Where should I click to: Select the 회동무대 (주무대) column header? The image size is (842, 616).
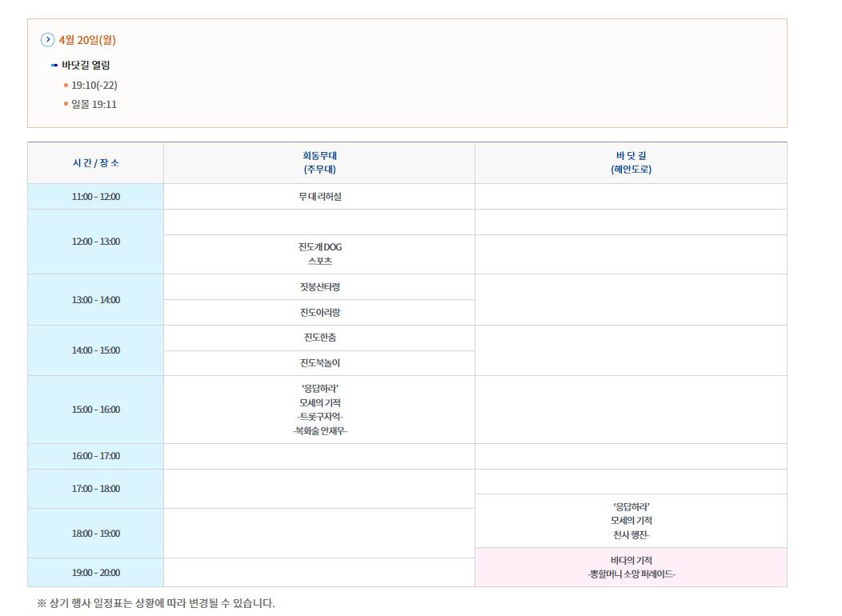[x=319, y=162]
